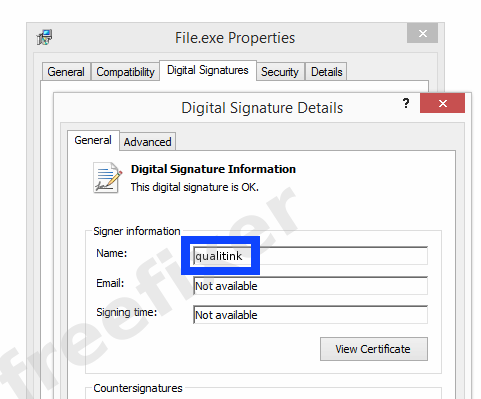Select the General tab in File.exe Properties
Image resolution: width=481 pixels, height=399 pixels.
point(66,72)
